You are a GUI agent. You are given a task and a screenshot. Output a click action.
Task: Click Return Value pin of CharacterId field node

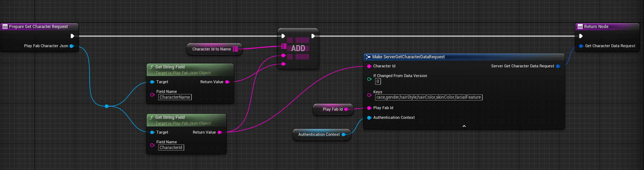[219, 133]
